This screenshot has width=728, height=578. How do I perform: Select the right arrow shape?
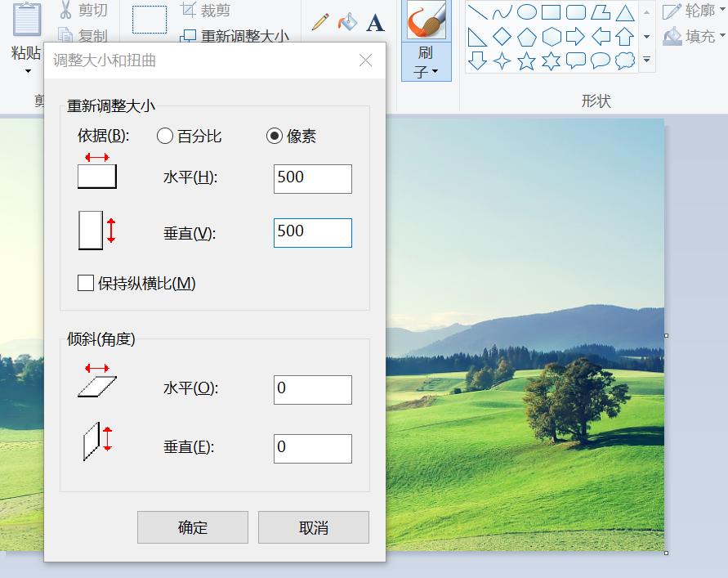coord(575,36)
